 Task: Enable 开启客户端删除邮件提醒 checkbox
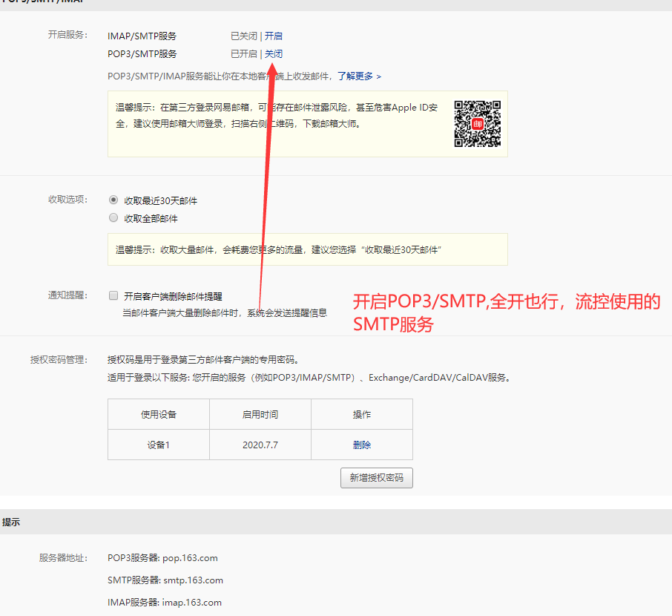(113, 295)
